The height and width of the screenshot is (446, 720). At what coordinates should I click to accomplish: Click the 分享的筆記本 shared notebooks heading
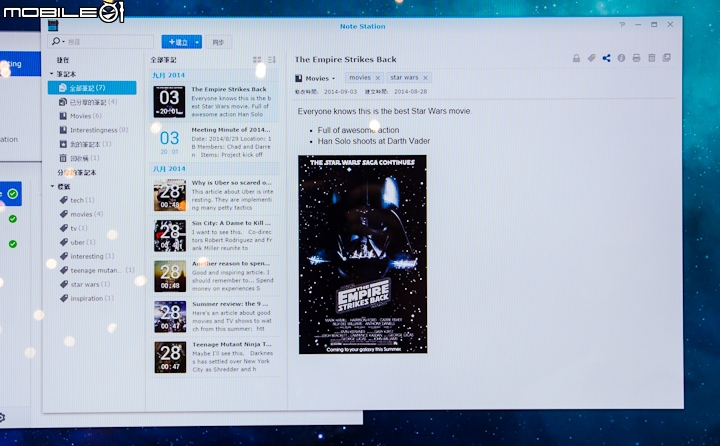tap(77, 173)
